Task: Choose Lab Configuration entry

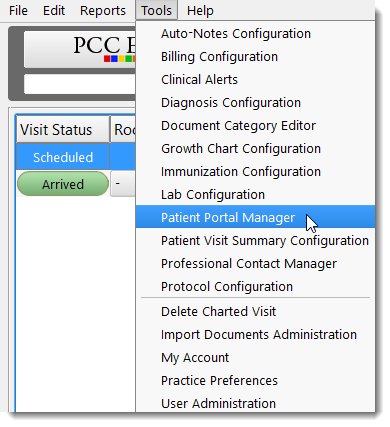Action: pos(255,195)
